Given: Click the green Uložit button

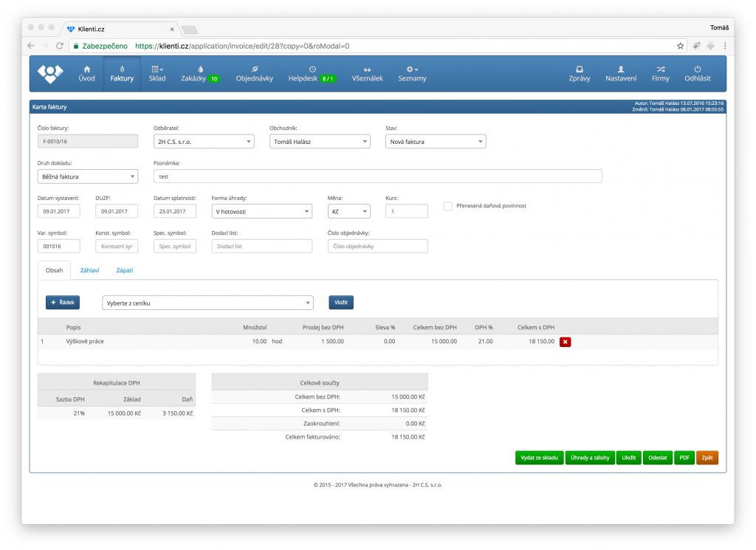Looking at the screenshot, I should pos(629,458).
